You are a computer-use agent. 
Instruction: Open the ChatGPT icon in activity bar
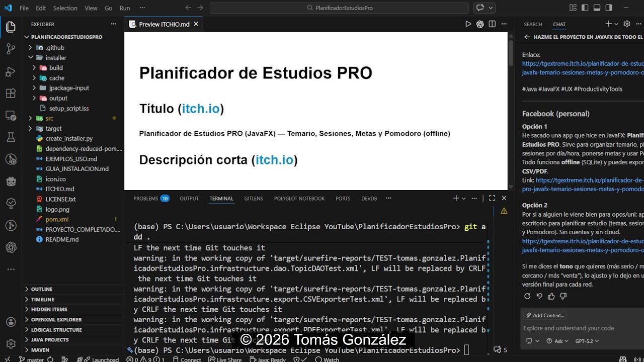[x=11, y=247]
